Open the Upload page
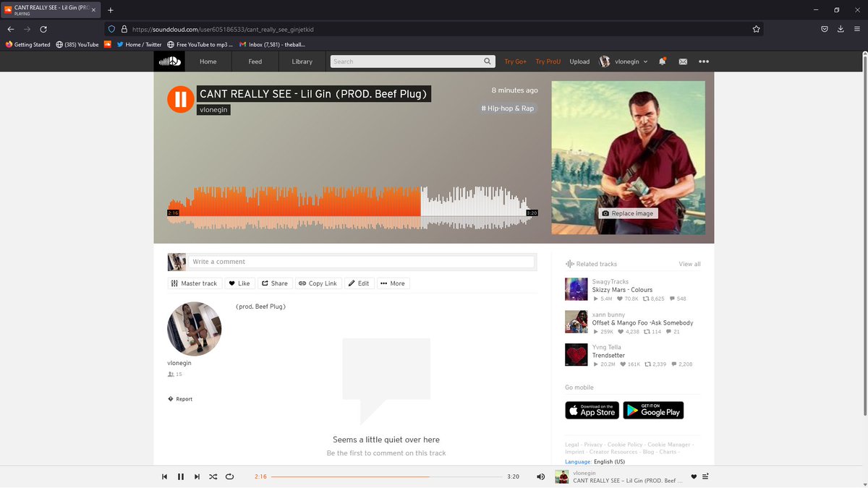Viewport: 868px width, 488px height. click(579, 61)
